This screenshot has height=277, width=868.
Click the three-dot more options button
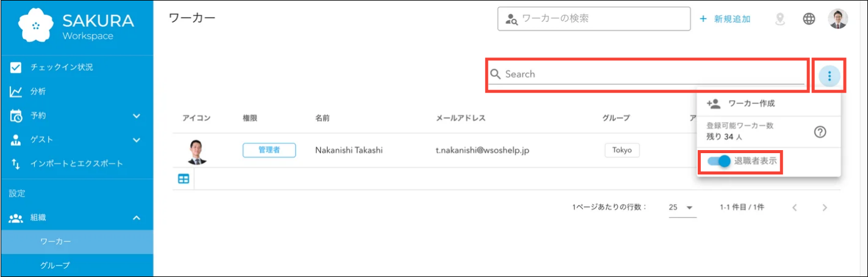pos(830,76)
